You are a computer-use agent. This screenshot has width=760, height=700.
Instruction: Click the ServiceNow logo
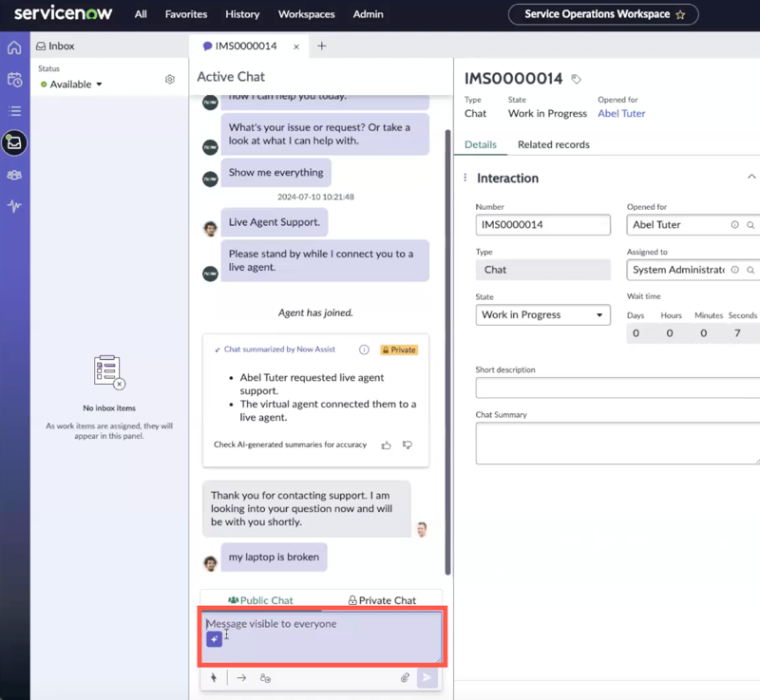point(64,13)
